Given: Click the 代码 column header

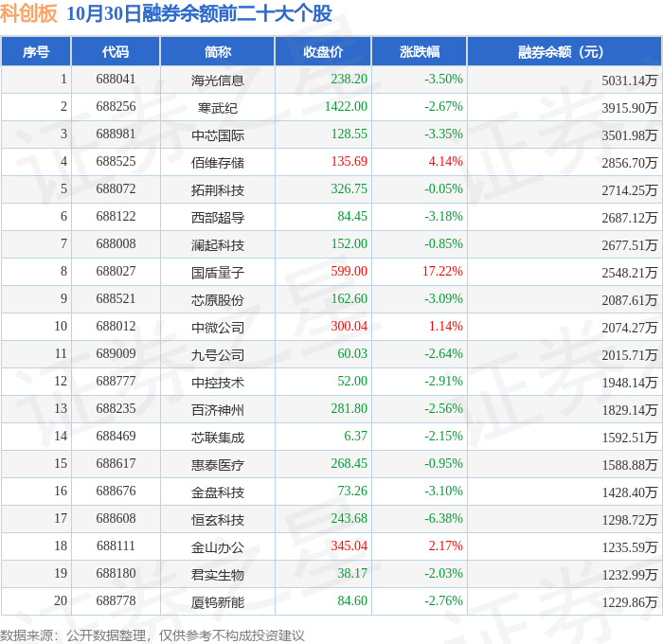Looking at the screenshot, I should coord(116,51).
